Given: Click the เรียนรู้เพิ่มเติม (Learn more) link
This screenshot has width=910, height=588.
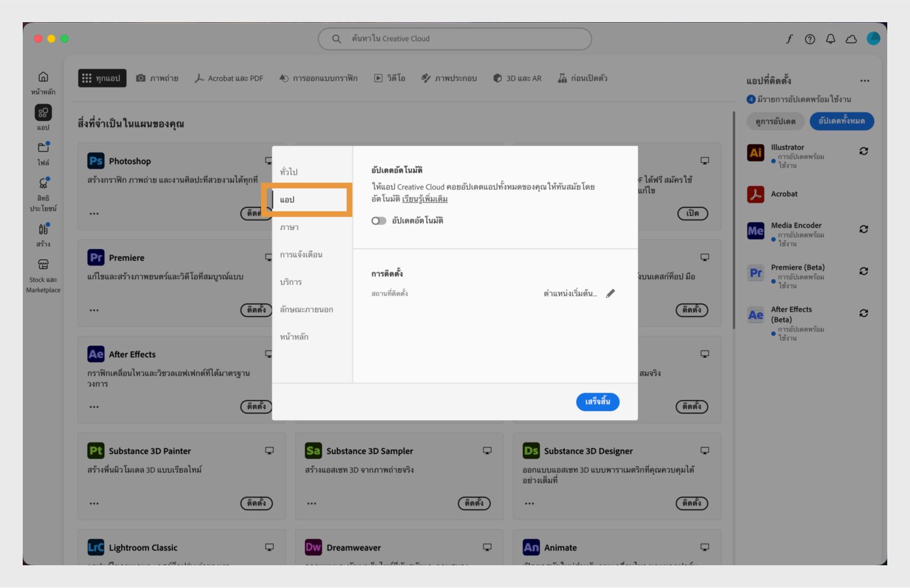Looking at the screenshot, I should (x=425, y=199).
